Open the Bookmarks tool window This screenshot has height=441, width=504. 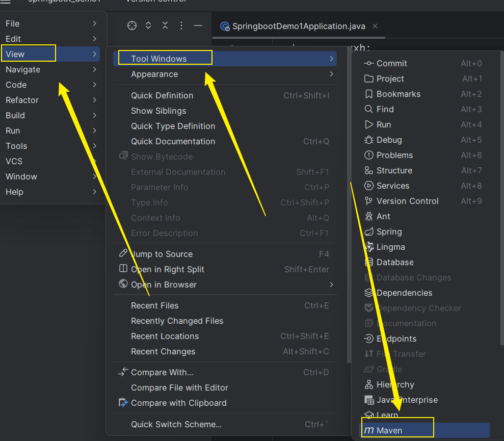(x=424, y=94)
